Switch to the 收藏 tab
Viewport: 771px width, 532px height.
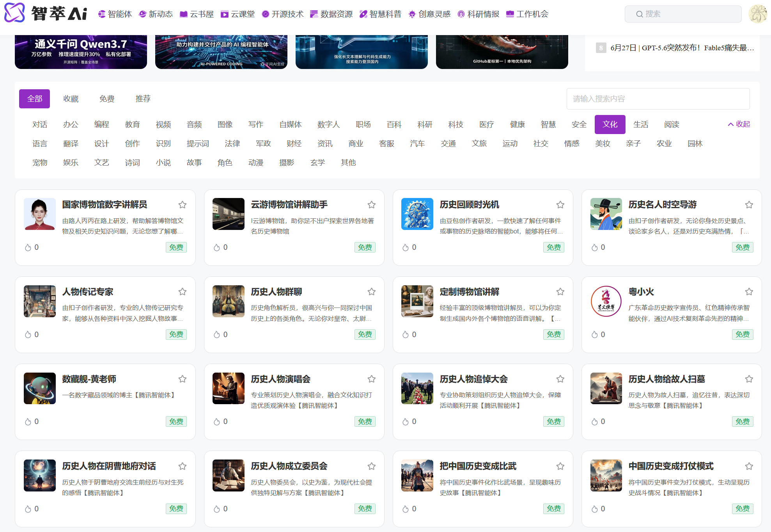pyautogui.click(x=71, y=99)
